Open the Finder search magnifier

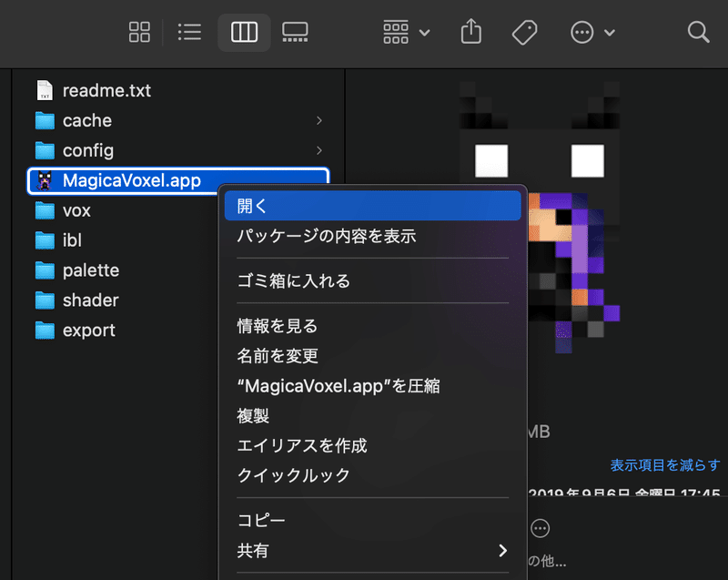pos(698,32)
